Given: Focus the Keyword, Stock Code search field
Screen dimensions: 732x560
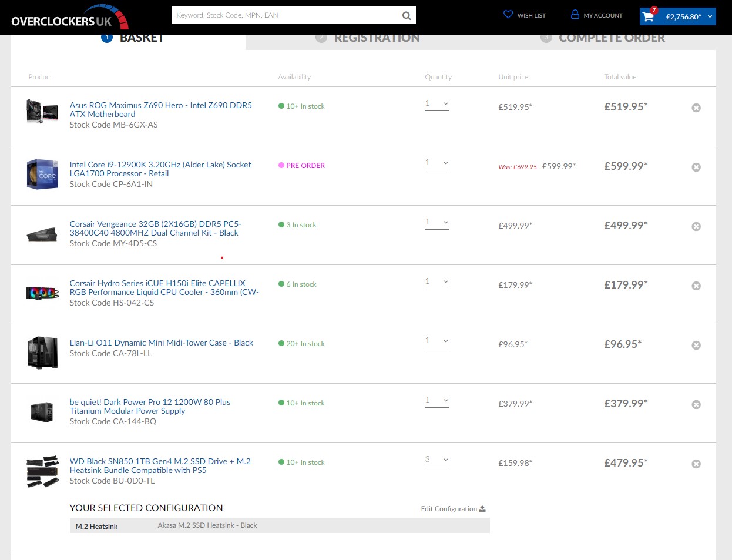Looking at the screenshot, I should point(286,15).
